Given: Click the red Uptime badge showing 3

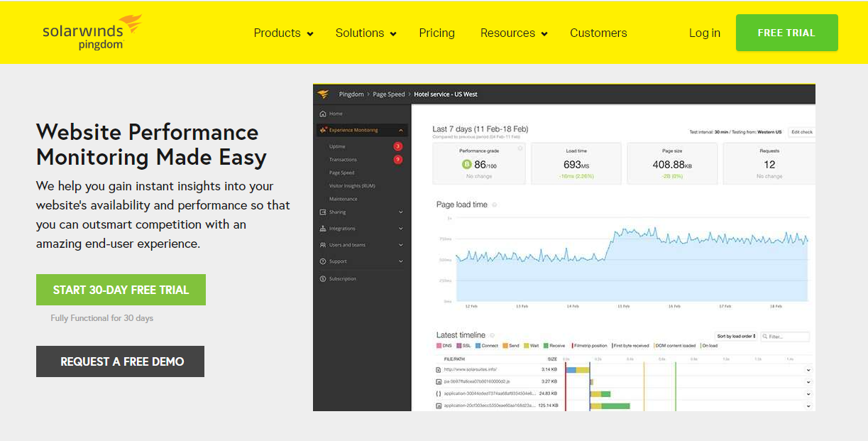Looking at the screenshot, I should click(397, 146).
